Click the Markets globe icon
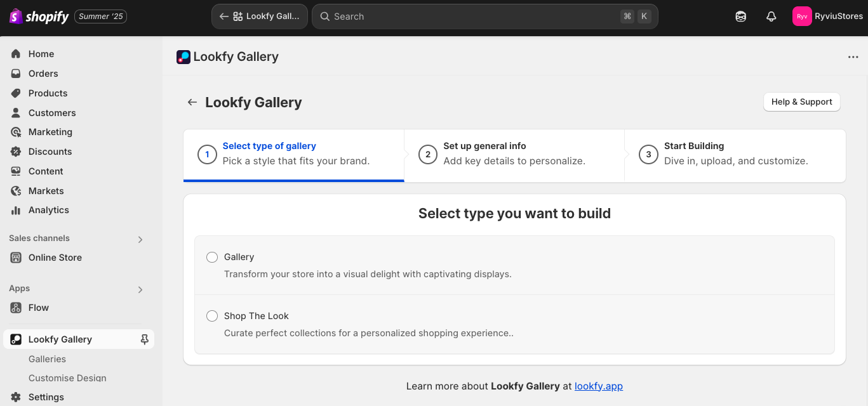Screen dimensions: 868x406 (x=16, y=191)
